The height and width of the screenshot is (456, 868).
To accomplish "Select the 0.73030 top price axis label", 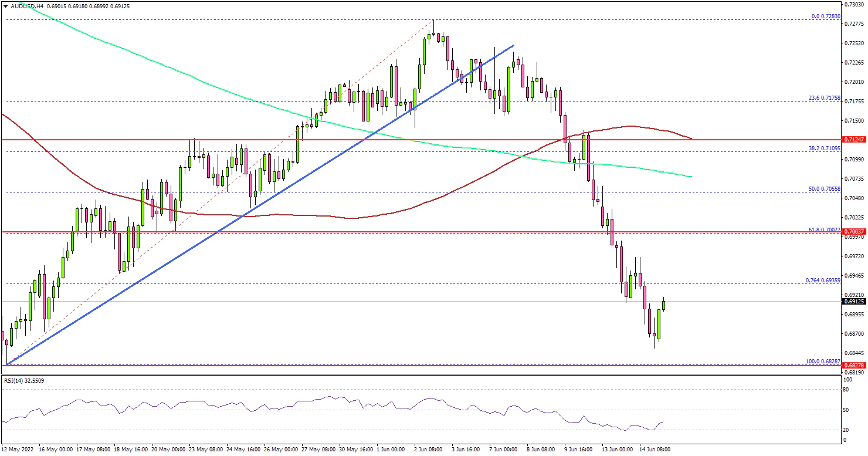I will pyautogui.click(x=855, y=4).
